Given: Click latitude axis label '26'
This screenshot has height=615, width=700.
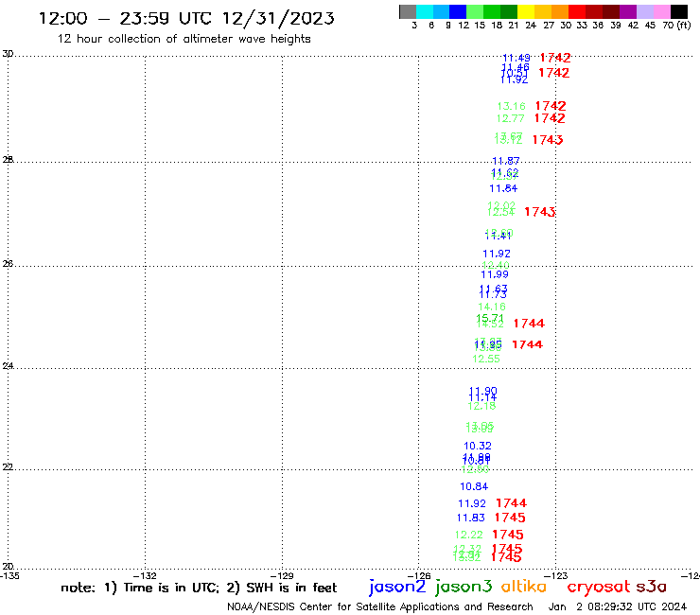Looking at the screenshot, I should pos(8,264).
